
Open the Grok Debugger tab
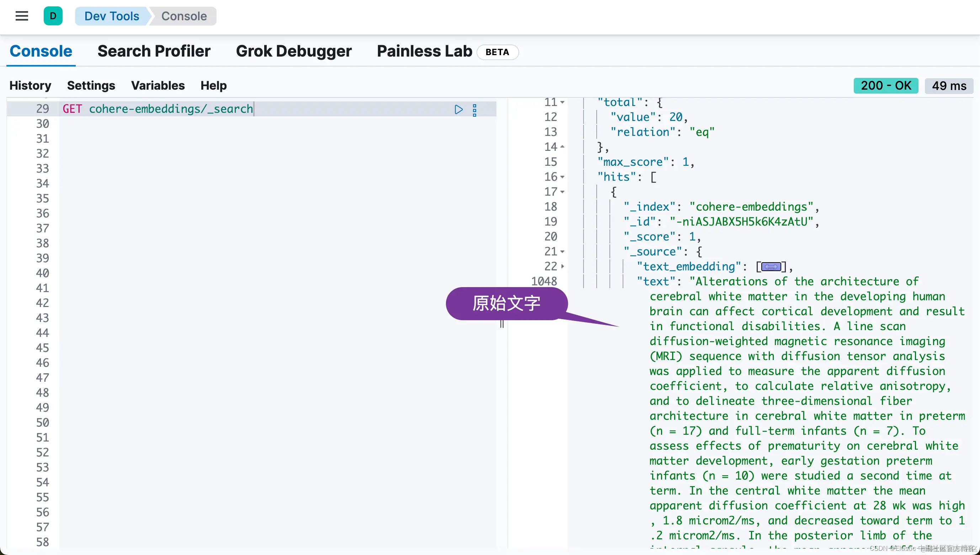click(293, 51)
